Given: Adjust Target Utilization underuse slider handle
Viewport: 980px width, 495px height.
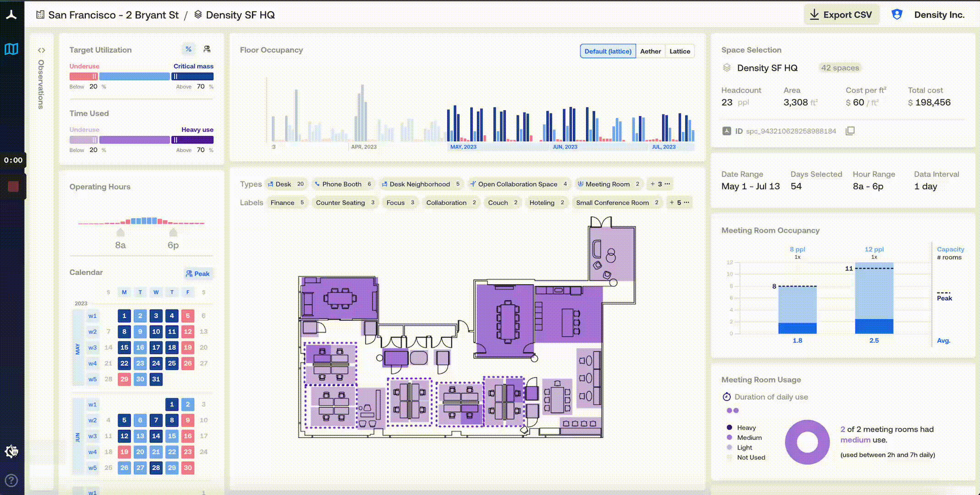Looking at the screenshot, I should point(94,77).
